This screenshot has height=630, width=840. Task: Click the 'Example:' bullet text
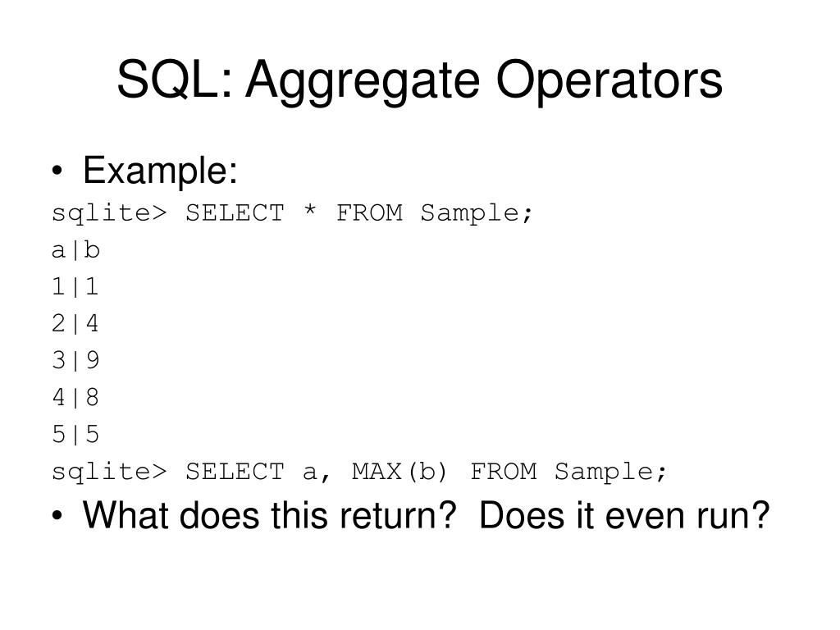[x=160, y=171]
